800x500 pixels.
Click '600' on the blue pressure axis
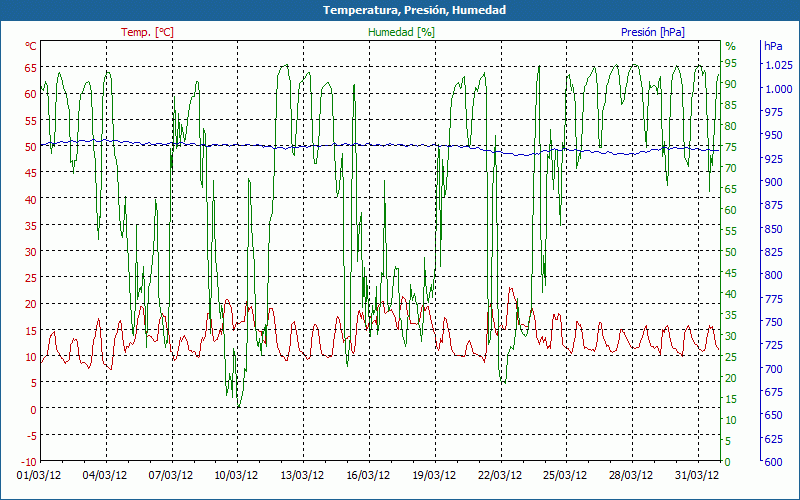[x=773, y=462]
